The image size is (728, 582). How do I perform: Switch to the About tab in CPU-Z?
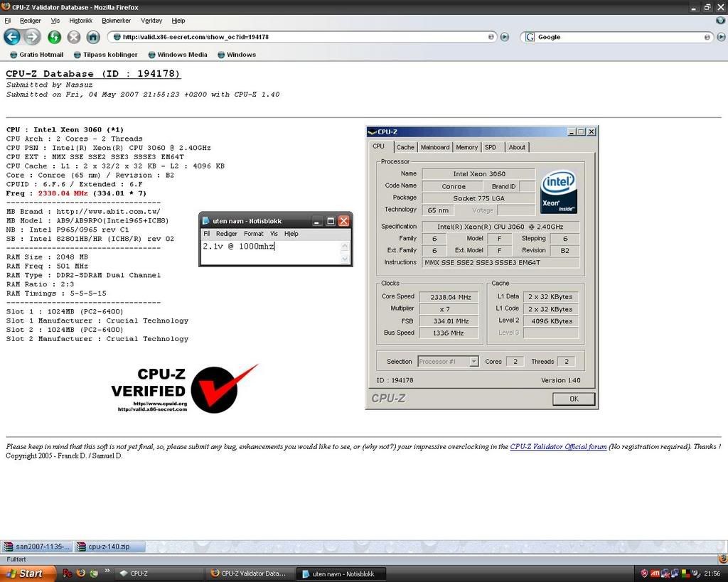point(517,147)
